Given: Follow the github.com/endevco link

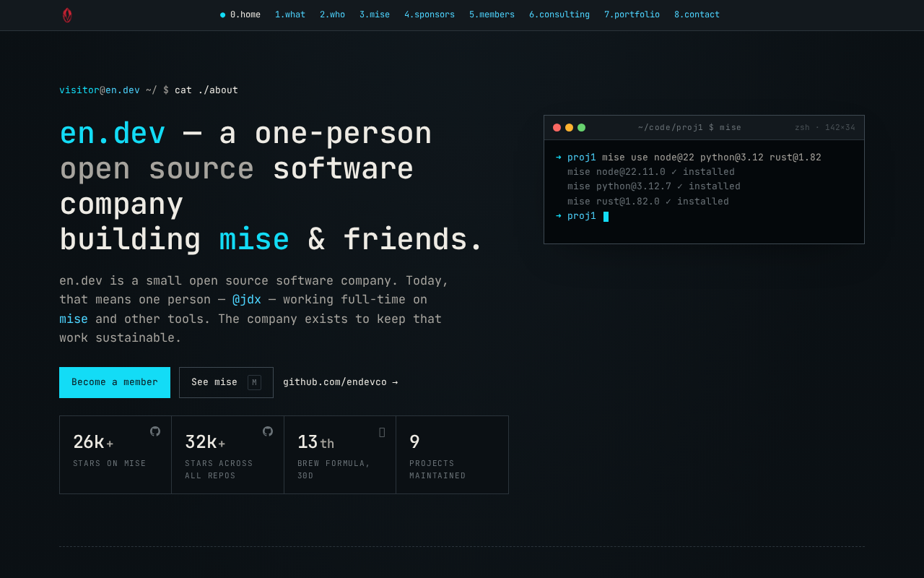Looking at the screenshot, I should tap(340, 382).
